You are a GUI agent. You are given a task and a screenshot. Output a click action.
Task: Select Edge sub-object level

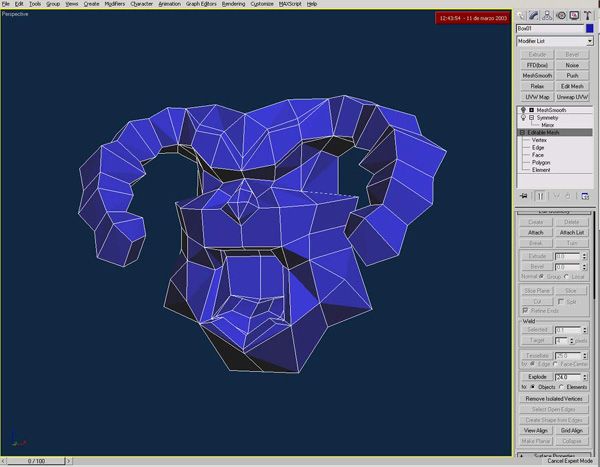tap(538, 147)
